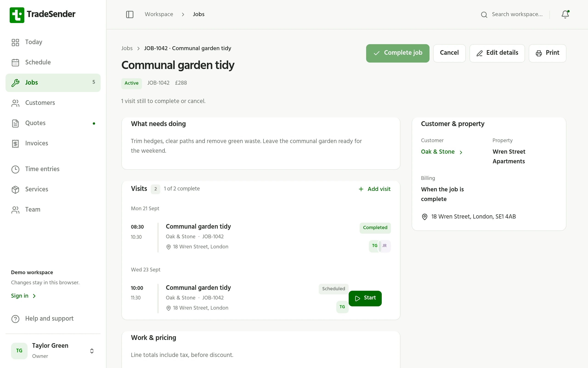
Task: Click the 'Mon 21 Sept' date heading
Action: click(145, 209)
